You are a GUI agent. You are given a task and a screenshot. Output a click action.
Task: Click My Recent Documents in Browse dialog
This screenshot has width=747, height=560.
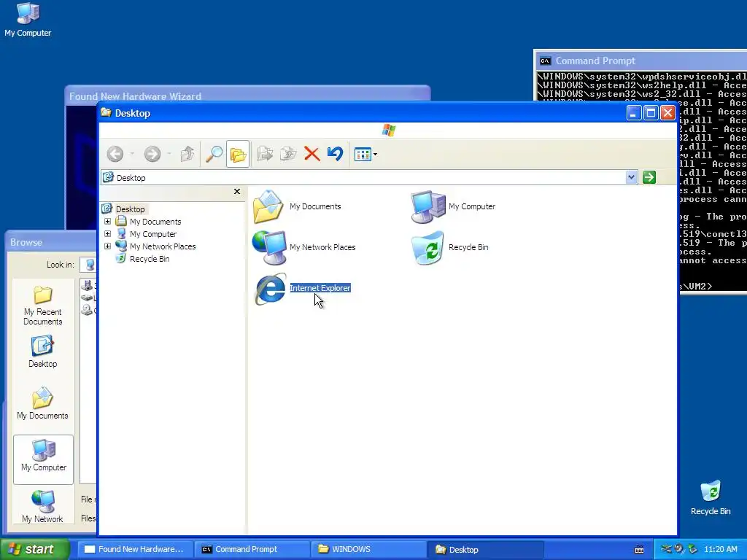click(43, 306)
